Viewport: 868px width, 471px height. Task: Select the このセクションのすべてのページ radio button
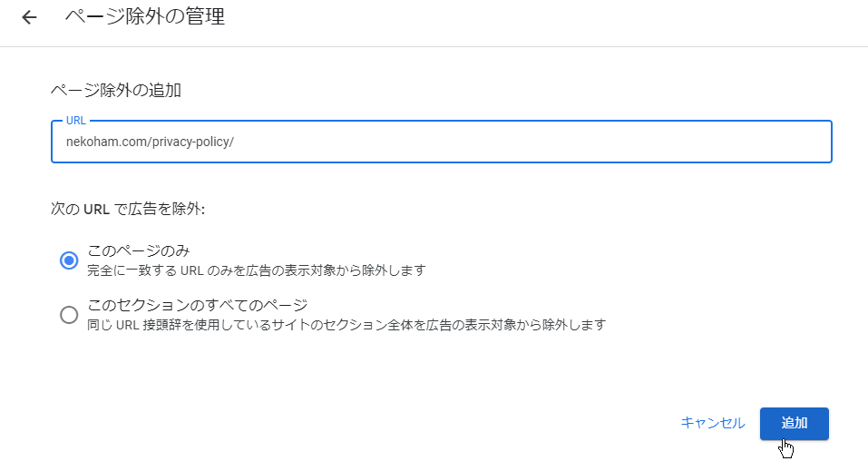69,315
